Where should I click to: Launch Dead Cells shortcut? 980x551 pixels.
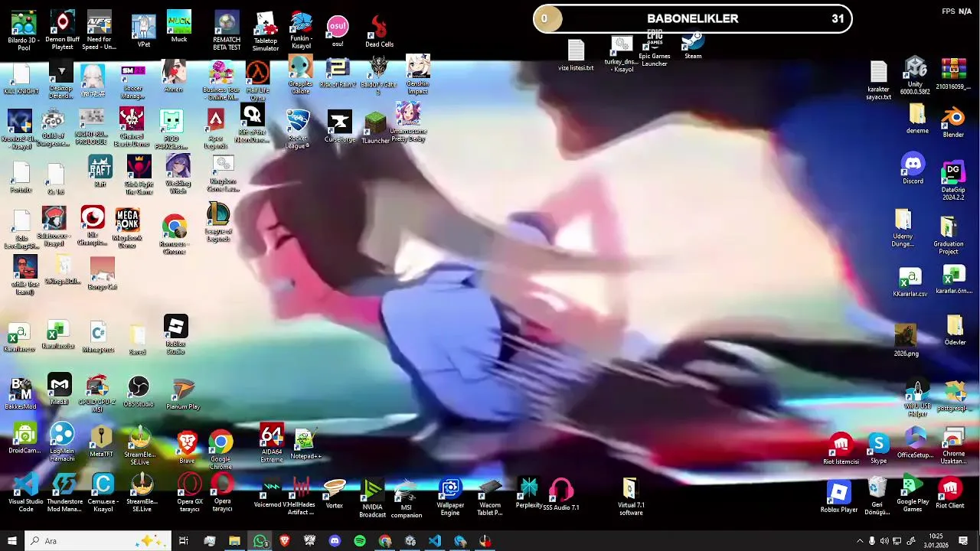pos(379,32)
